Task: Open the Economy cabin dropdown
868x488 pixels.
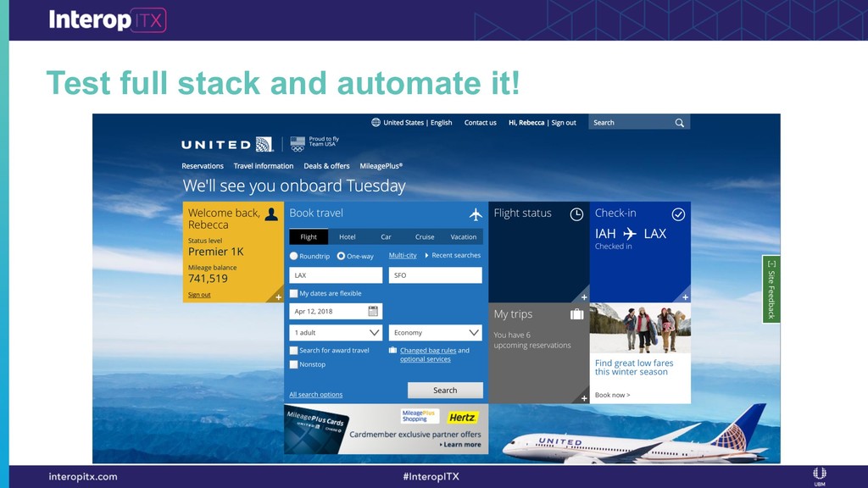Action: click(x=435, y=332)
